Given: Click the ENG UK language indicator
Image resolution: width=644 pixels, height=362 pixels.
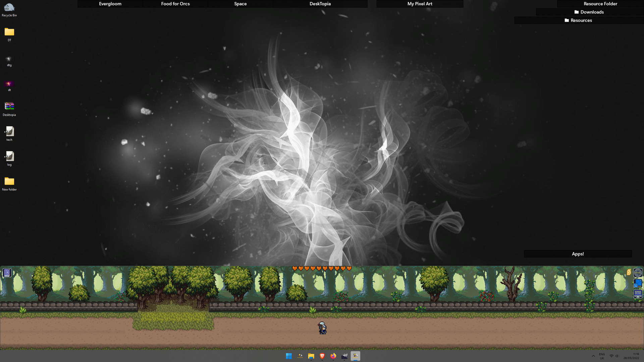Looking at the screenshot, I should pos(602,356).
